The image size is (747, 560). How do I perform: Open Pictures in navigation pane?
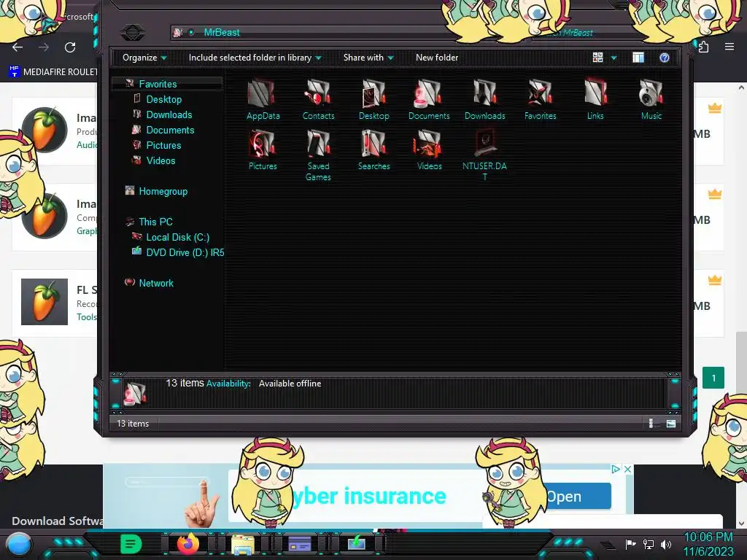click(163, 145)
